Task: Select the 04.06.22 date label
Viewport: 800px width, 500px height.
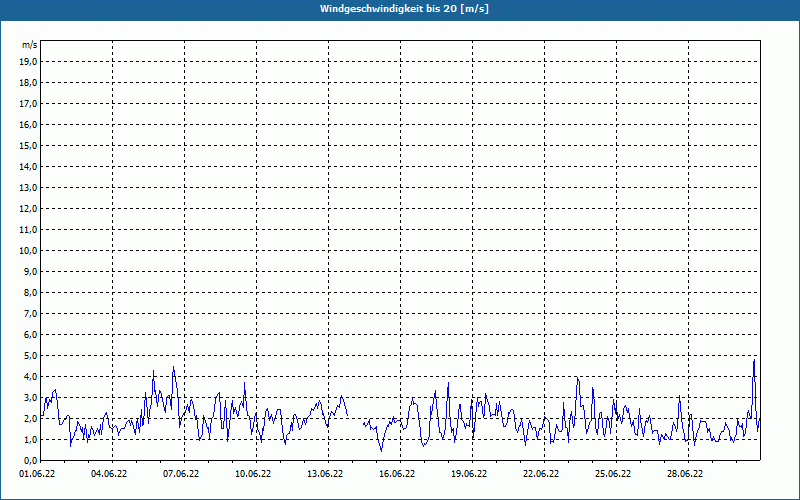Action: [109, 474]
